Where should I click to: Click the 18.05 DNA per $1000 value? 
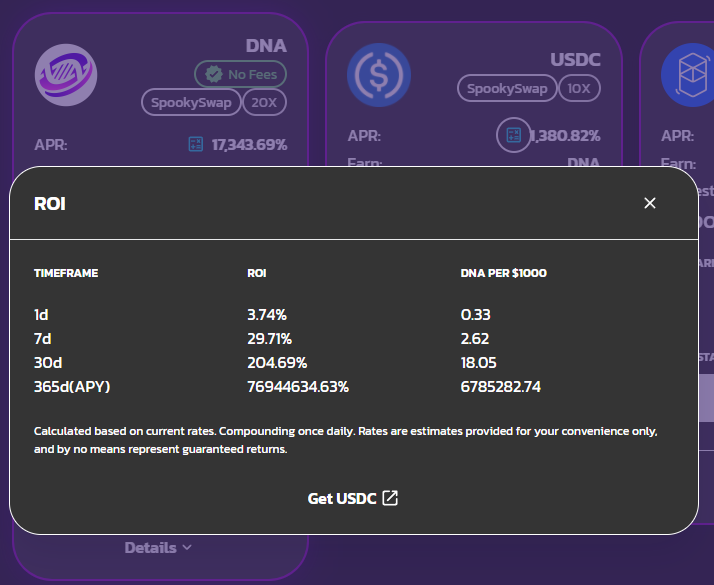(479, 363)
